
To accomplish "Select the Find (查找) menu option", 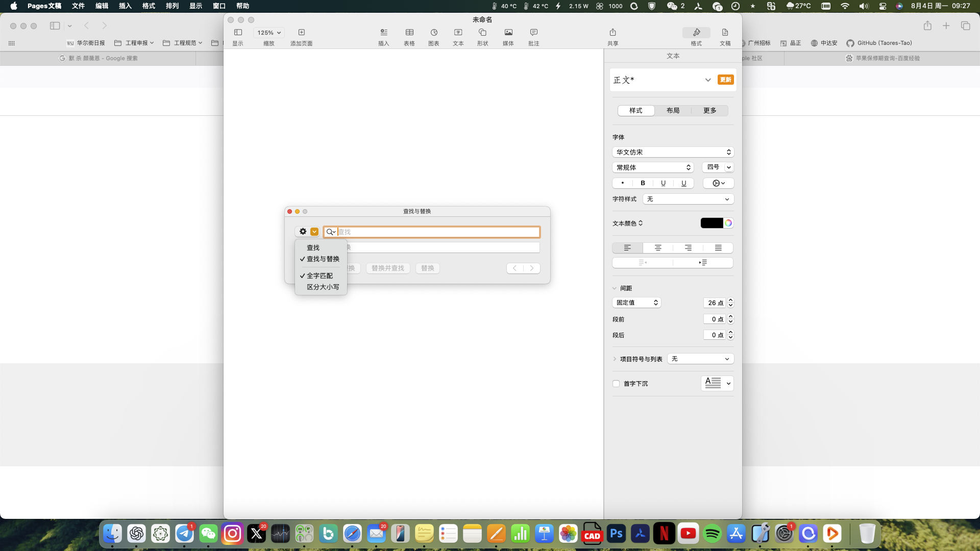I will pos(313,247).
